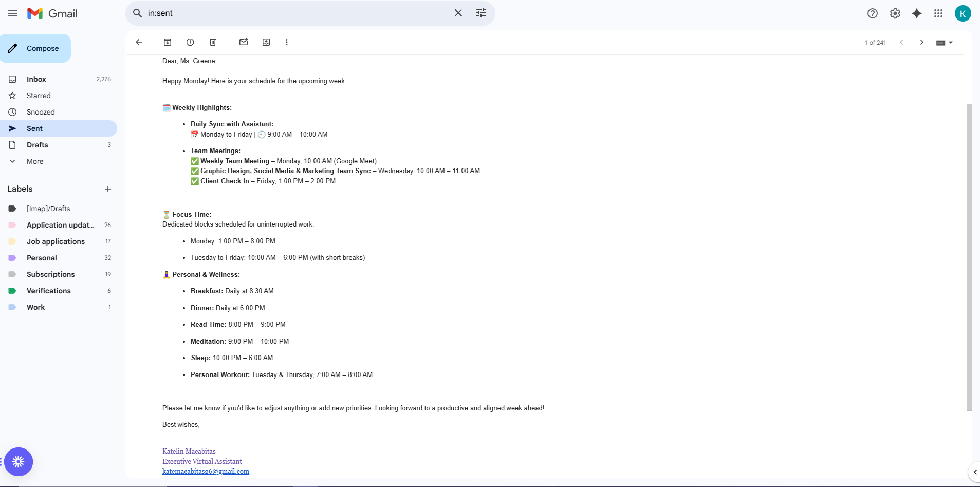Click the "Focus Time:" heading

click(192, 214)
